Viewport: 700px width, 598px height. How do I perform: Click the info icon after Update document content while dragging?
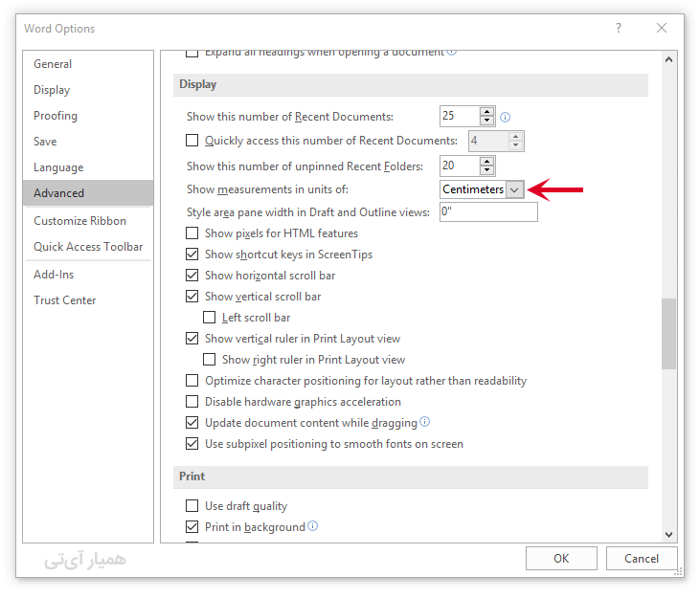coord(425,421)
